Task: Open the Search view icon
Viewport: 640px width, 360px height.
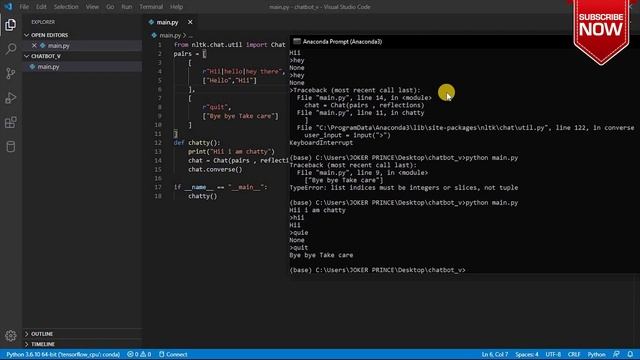Action: click(11, 49)
